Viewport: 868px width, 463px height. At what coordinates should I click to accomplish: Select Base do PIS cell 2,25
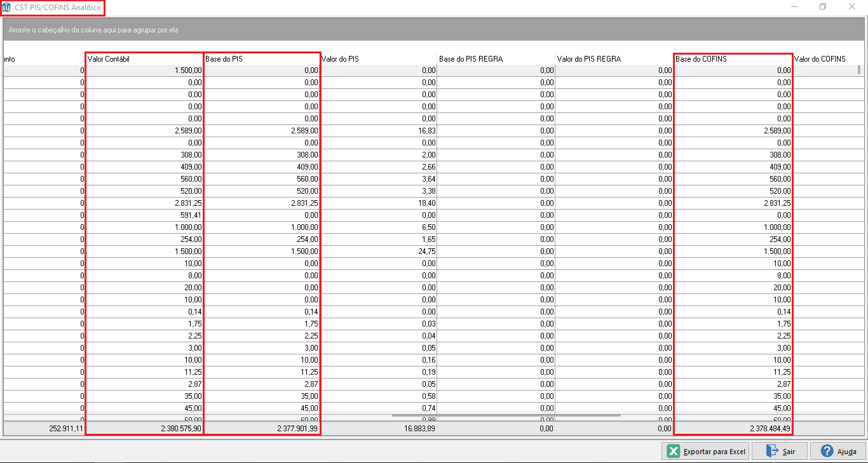[262, 336]
